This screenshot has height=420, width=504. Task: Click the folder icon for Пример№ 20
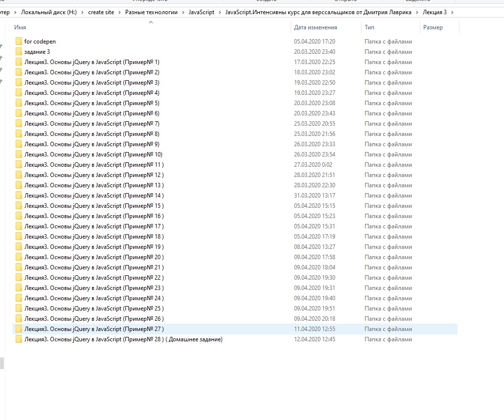(x=19, y=257)
